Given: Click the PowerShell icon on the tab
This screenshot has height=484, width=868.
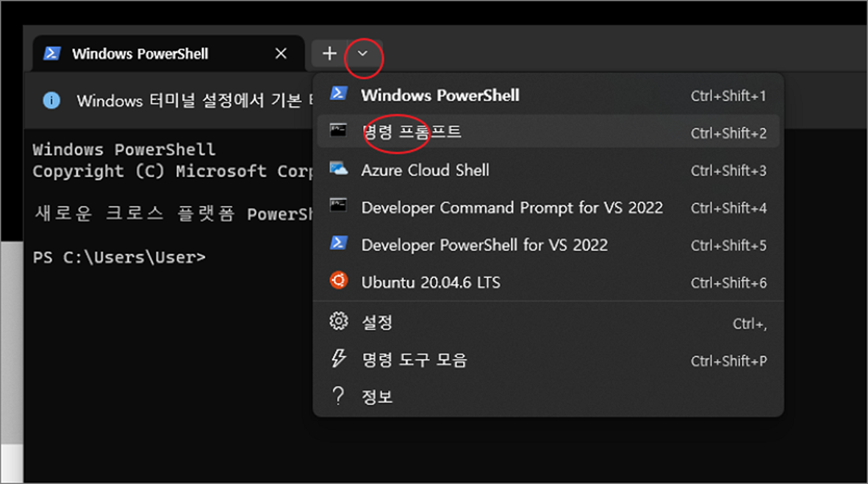Looking at the screenshot, I should pyautogui.click(x=52, y=53).
